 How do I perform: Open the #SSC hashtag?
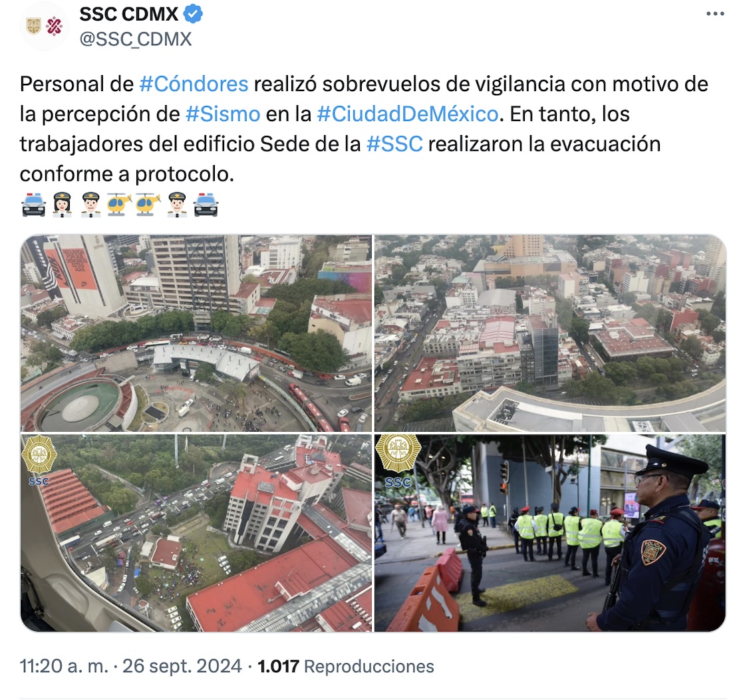pos(395,144)
